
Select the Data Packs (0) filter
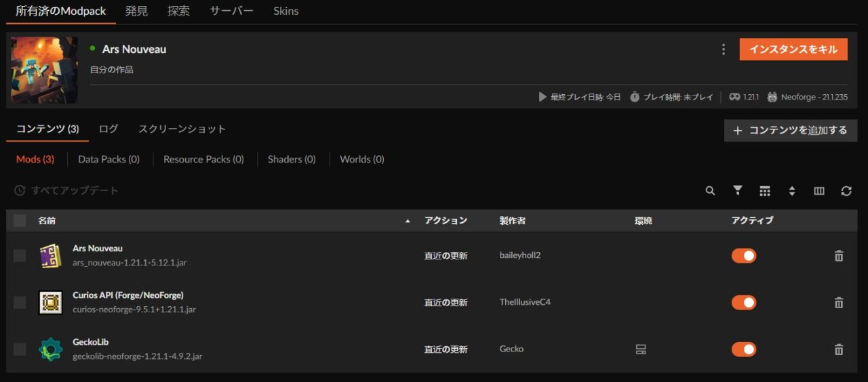108,159
